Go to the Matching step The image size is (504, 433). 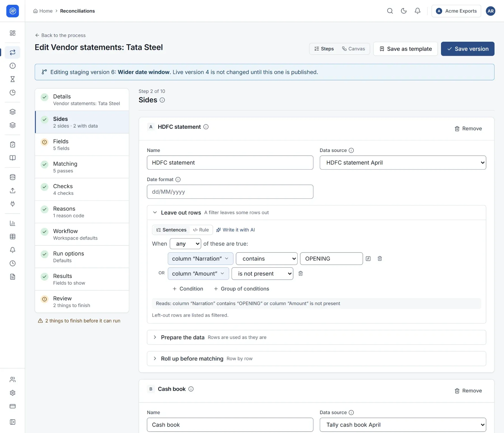pyautogui.click(x=82, y=167)
